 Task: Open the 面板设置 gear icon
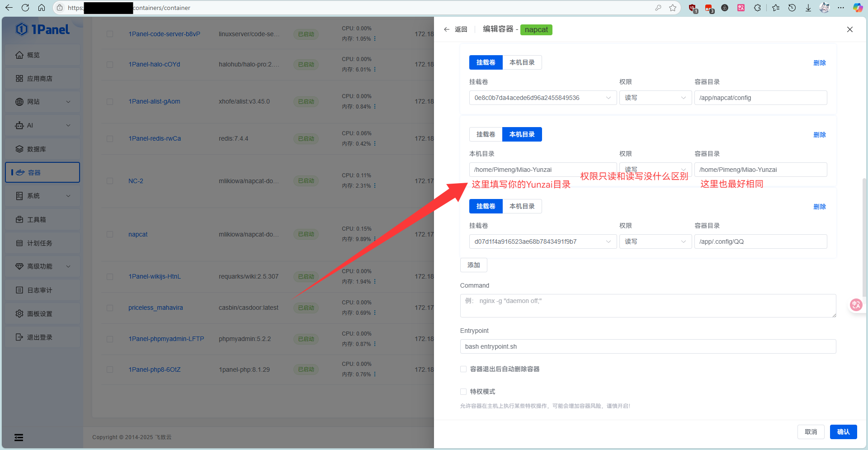click(19, 314)
